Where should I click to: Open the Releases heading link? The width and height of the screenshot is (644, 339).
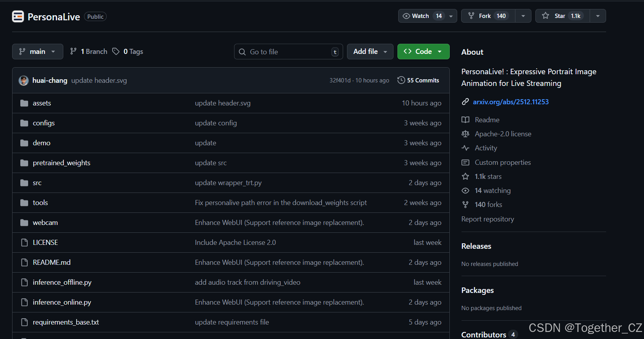click(x=476, y=246)
